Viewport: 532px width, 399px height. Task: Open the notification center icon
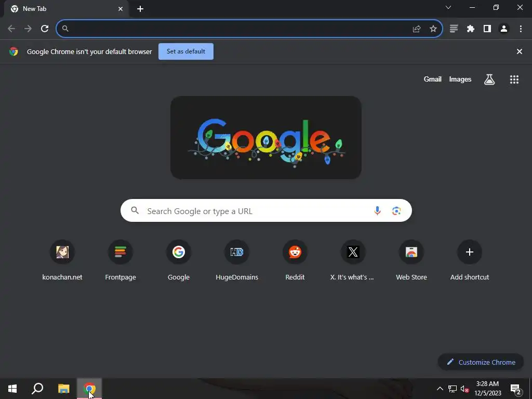click(516, 389)
